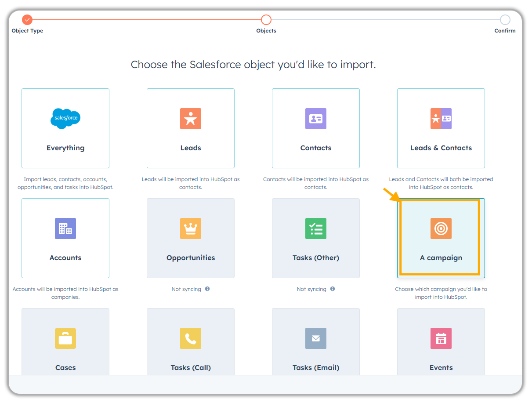Choose the Everything import option
The image size is (532, 403).
pos(65,128)
